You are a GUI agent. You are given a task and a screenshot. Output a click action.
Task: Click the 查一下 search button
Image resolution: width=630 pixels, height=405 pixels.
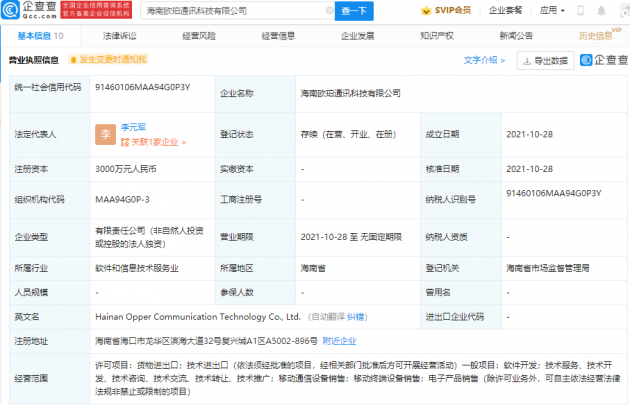pos(354,11)
